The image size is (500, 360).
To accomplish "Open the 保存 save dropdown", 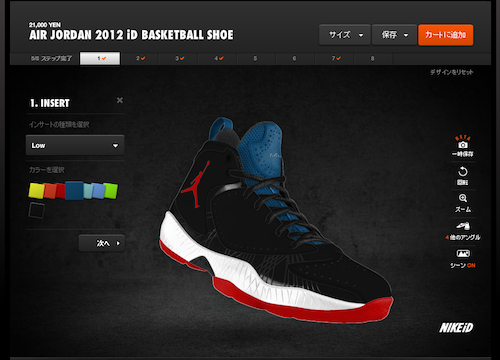I will (394, 35).
